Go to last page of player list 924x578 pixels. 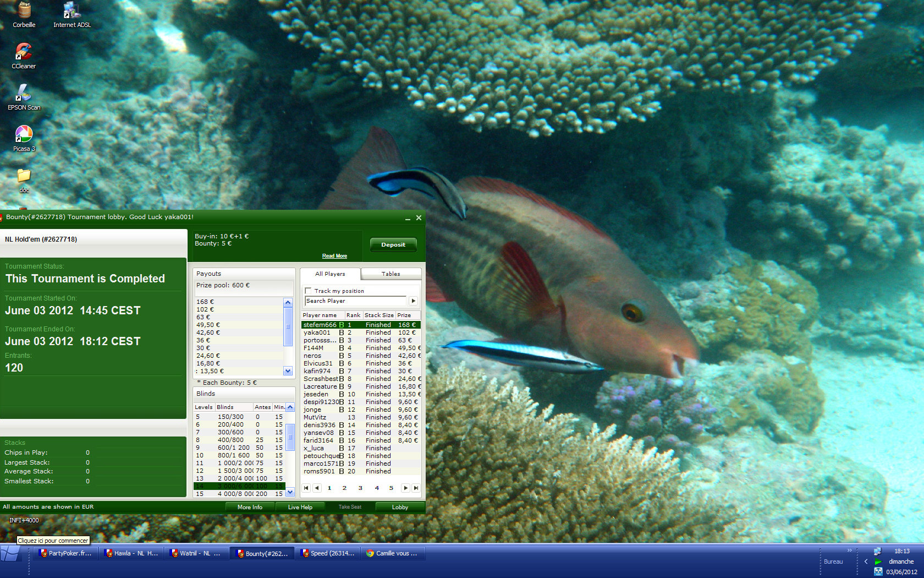coord(416,488)
